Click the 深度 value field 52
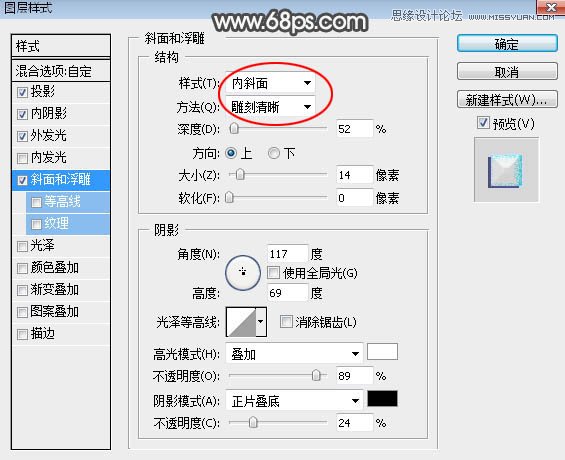The width and height of the screenshot is (565, 460). [355, 129]
